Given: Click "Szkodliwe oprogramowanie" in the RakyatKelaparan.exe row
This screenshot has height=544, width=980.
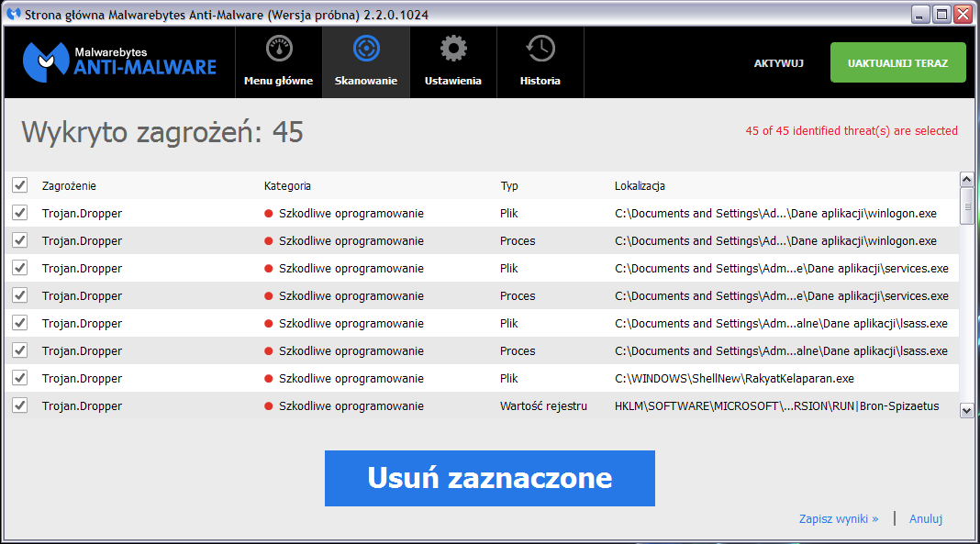Looking at the screenshot, I should coord(351,378).
